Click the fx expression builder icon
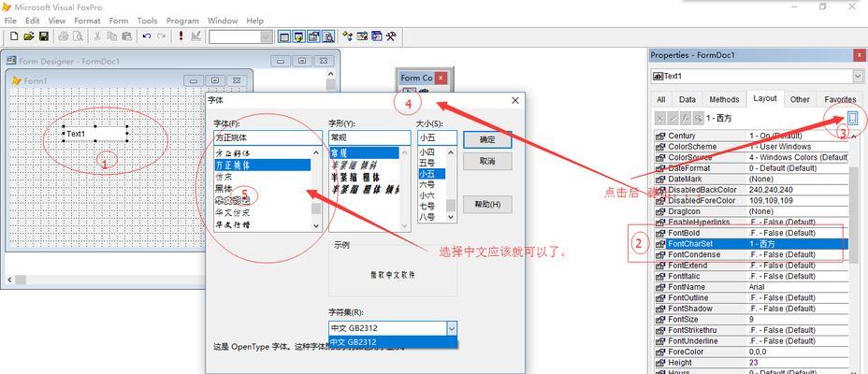Image resolution: width=868 pixels, height=374 pixels. tap(686, 118)
